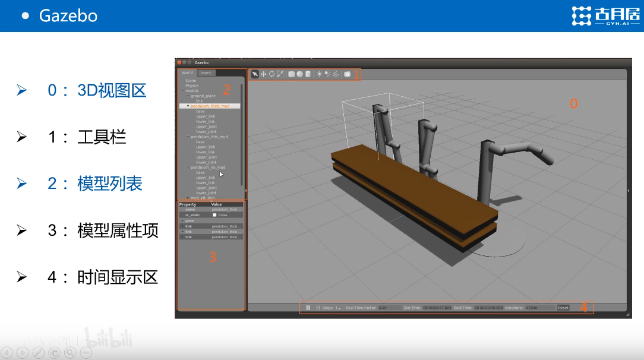
Task: Select the pendulum_no_mud model
Action: pos(208,168)
